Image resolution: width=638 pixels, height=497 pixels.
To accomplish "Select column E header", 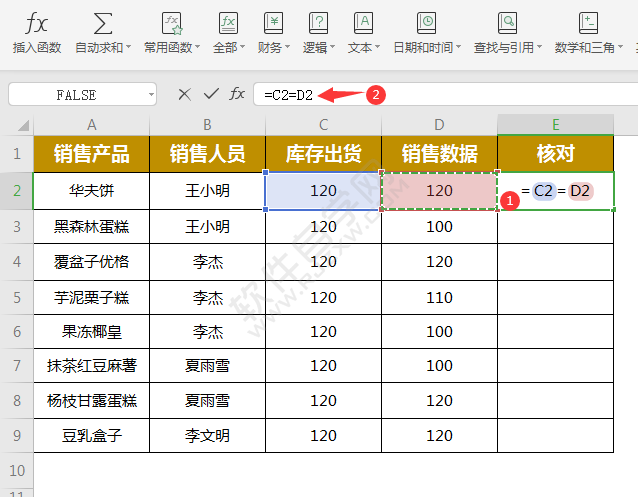I will click(555, 125).
